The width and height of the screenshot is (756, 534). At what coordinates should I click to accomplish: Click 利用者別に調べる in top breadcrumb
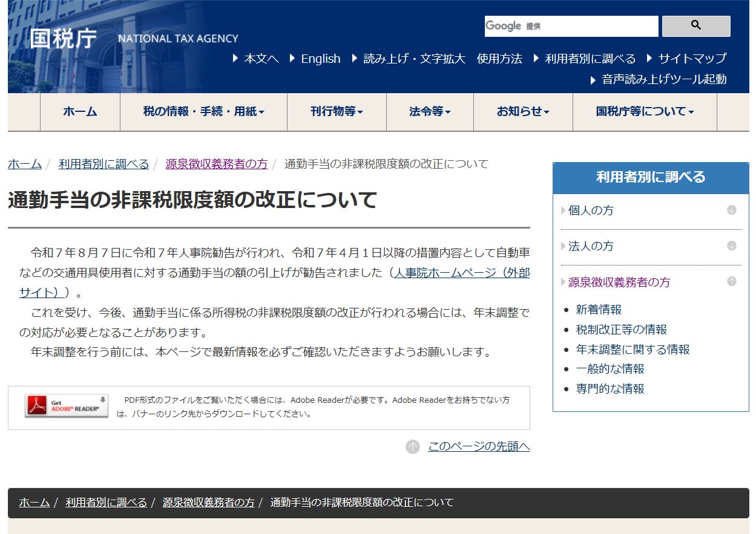coord(104,164)
